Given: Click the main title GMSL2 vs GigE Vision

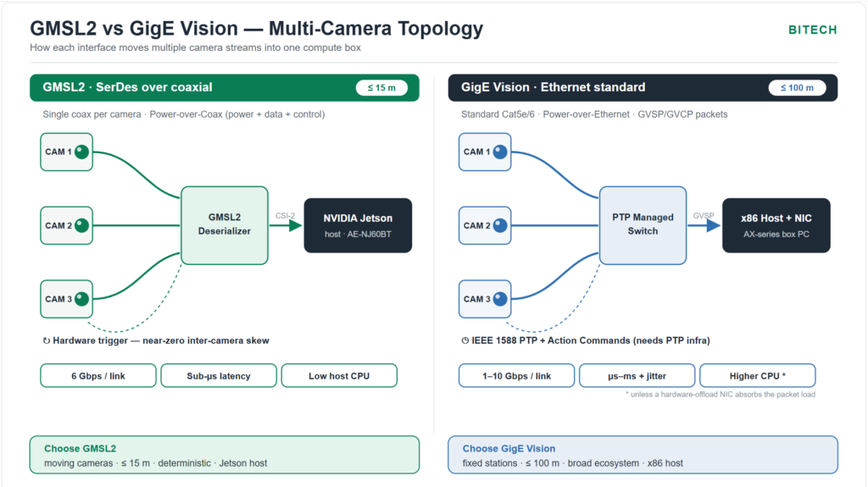Looking at the screenshot, I should point(256,28).
